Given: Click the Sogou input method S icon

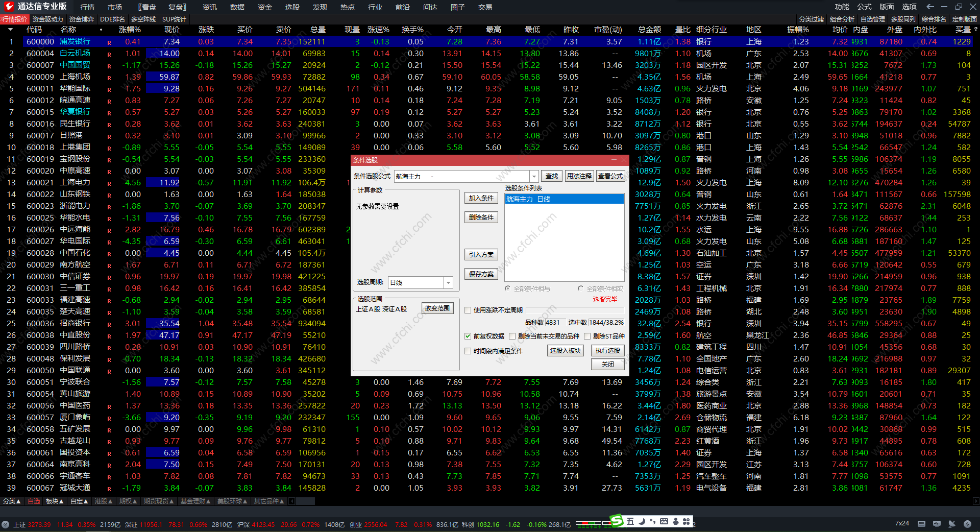Looking at the screenshot, I should (x=617, y=521).
